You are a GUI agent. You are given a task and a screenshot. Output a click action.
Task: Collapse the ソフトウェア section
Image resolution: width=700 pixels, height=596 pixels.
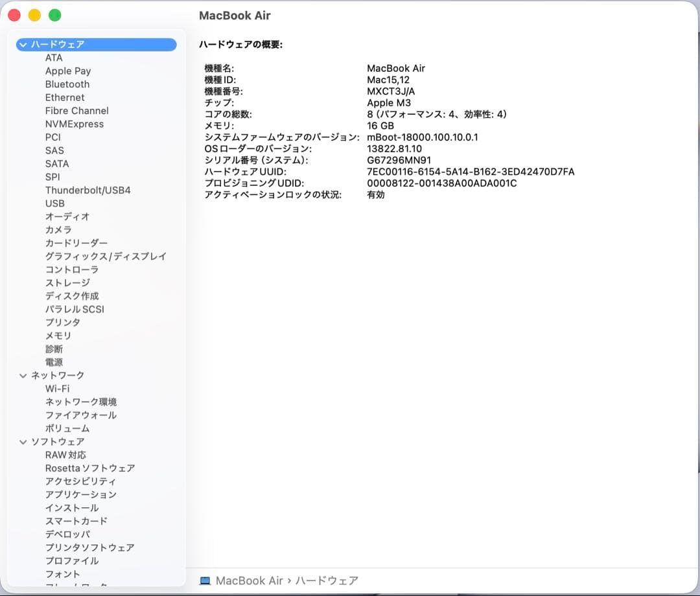coord(21,441)
